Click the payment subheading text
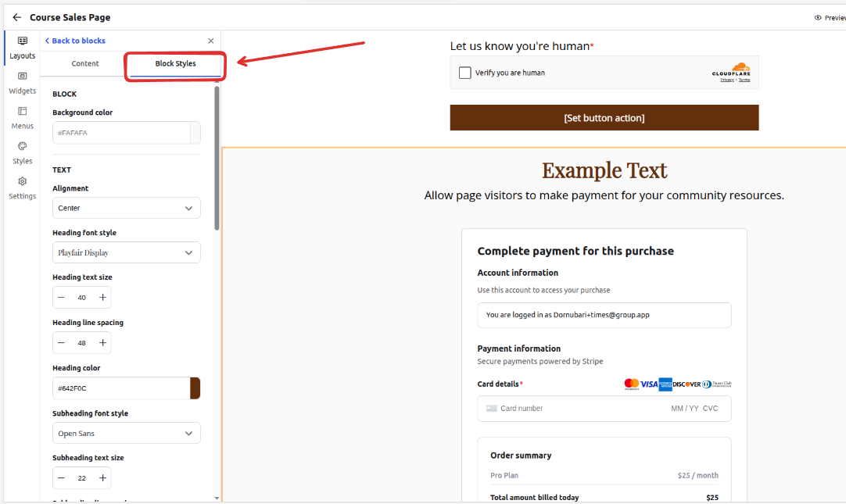Image resolution: width=846 pixels, height=504 pixels. [x=604, y=195]
